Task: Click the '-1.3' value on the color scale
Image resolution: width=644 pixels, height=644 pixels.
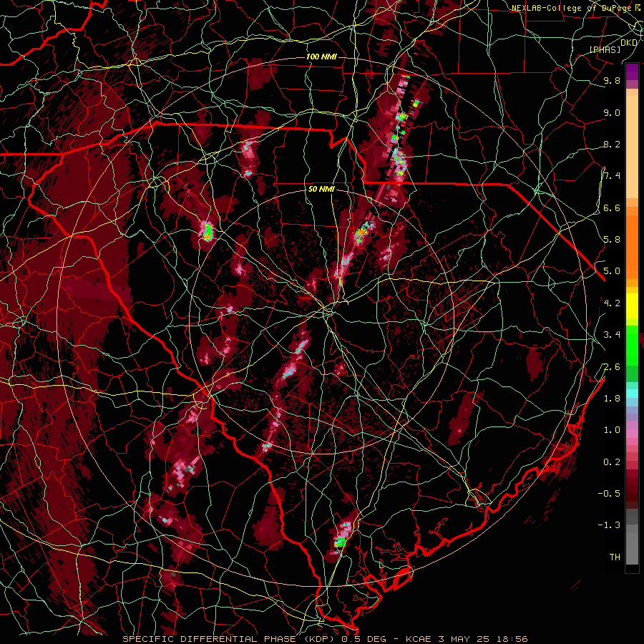Action: (x=609, y=525)
